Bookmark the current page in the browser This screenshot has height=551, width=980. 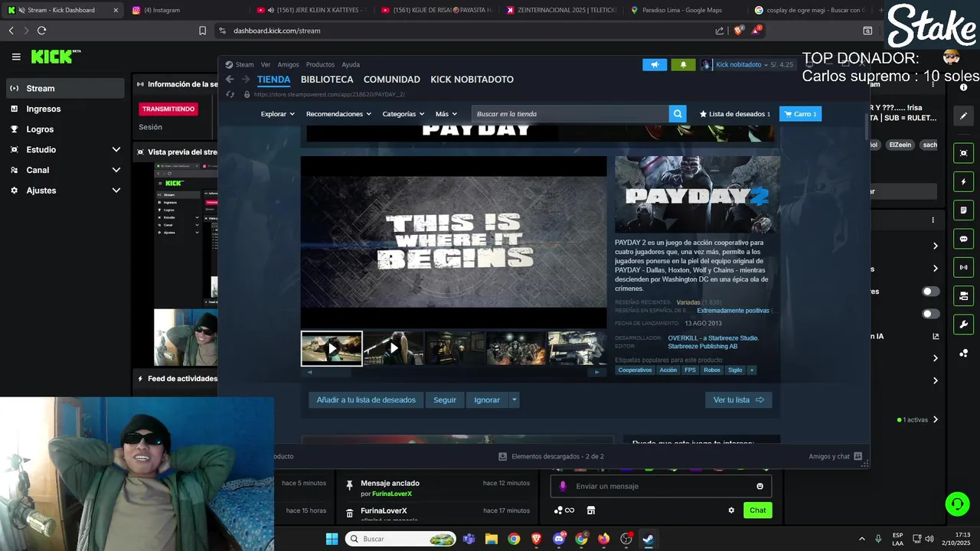[x=202, y=31]
